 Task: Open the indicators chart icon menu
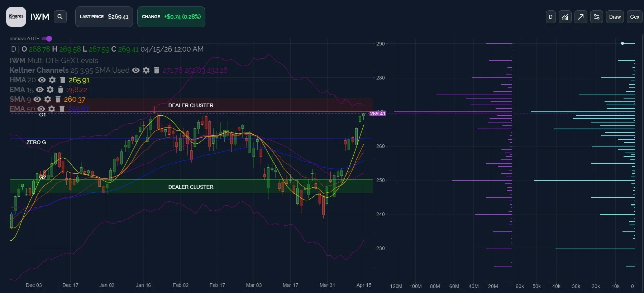[565, 17]
